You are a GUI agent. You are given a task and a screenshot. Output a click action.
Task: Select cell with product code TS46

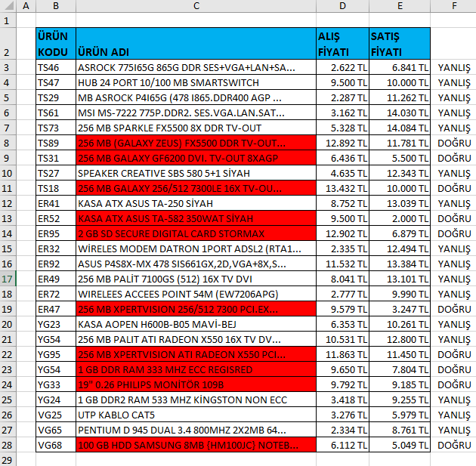[56, 67]
